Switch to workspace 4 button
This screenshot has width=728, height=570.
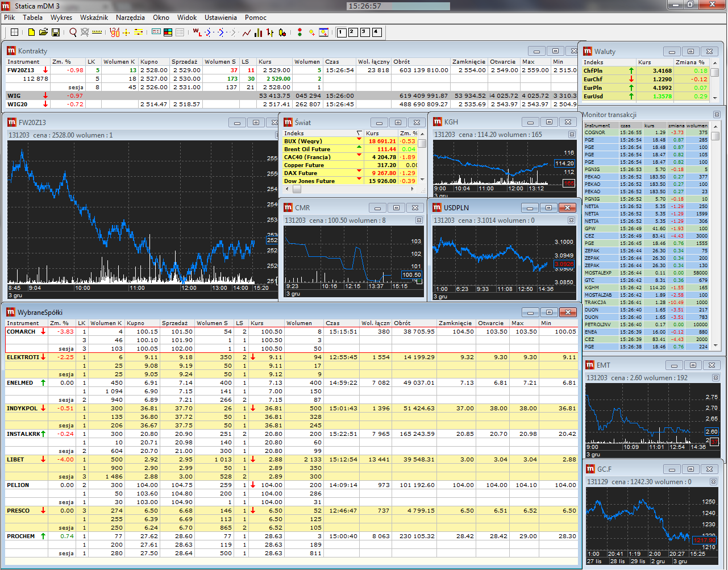[x=377, y=32]
